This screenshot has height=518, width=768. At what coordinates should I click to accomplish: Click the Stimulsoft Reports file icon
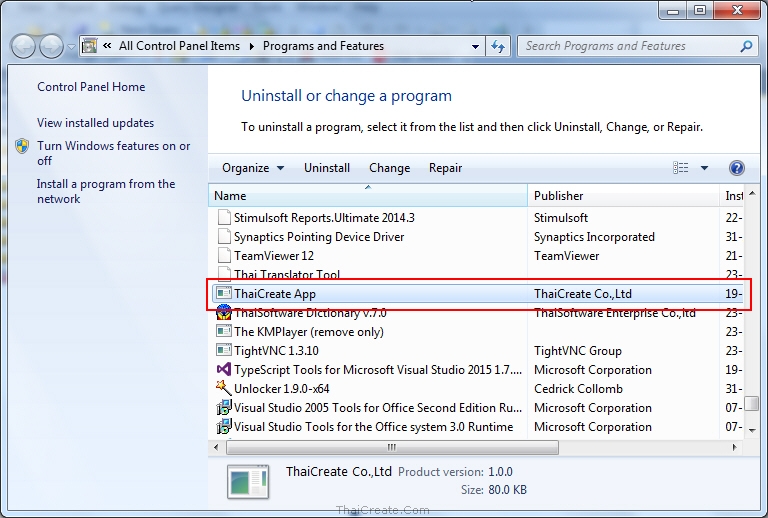224,217
